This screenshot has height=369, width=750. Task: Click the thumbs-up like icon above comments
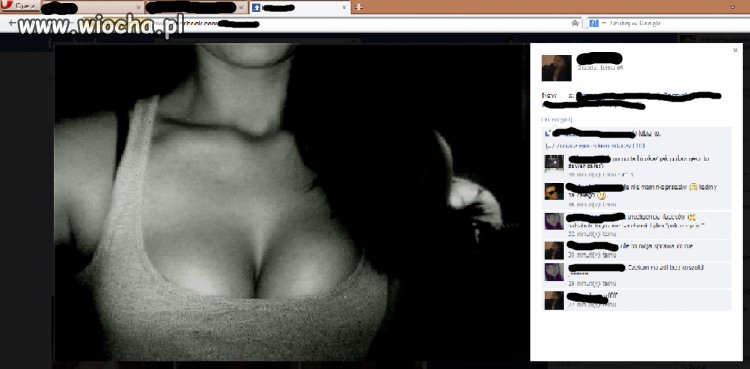coord(549,133)
